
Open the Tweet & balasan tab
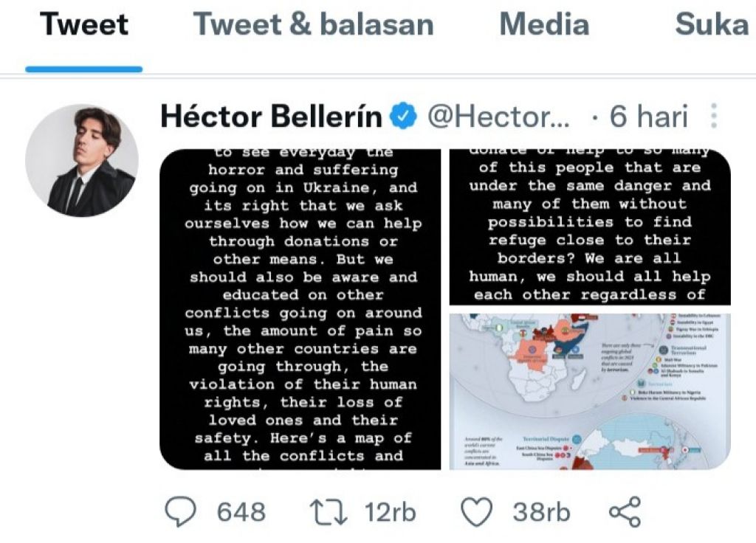313,25
